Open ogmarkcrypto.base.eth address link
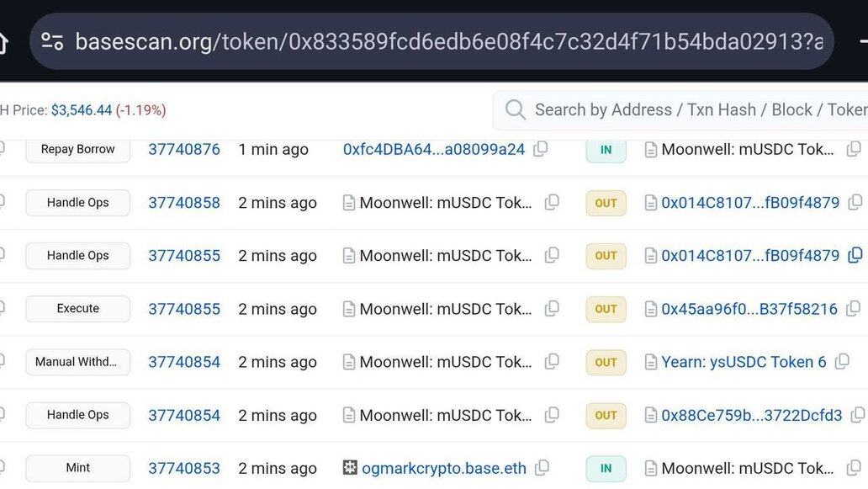This screenshot has width=868, height=489. coord(444,469)
